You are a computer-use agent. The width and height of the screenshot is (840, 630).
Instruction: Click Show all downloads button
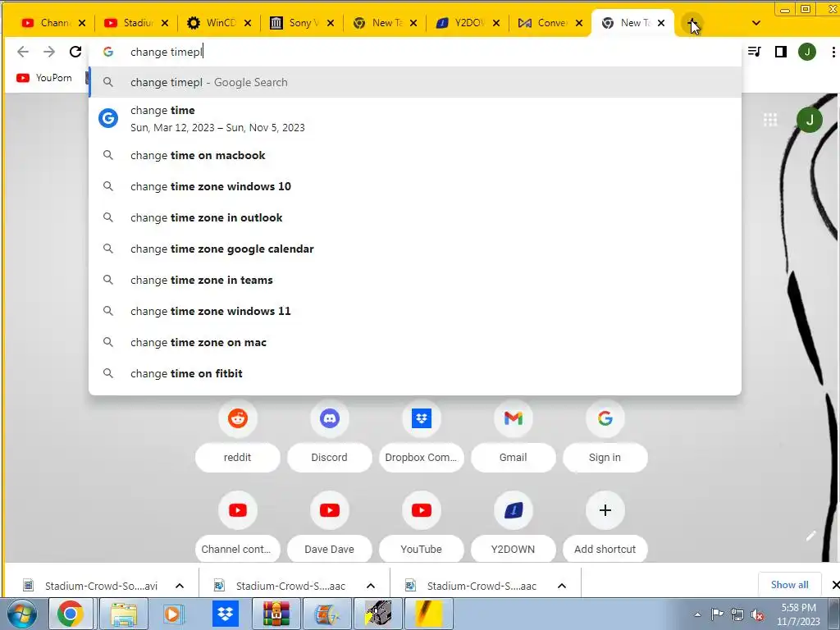pyautogui.click(x=789, y=584)
